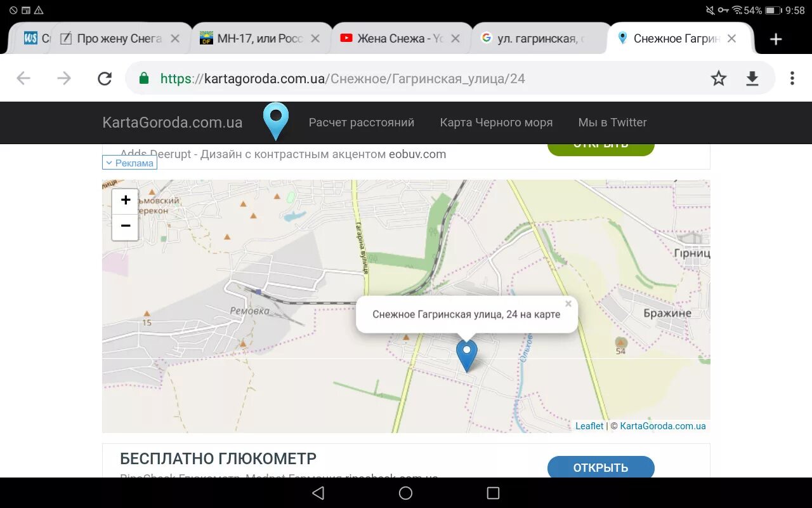Click the Adds Deerupt eobuv.com ad text
812x508 pixels.
283,154
